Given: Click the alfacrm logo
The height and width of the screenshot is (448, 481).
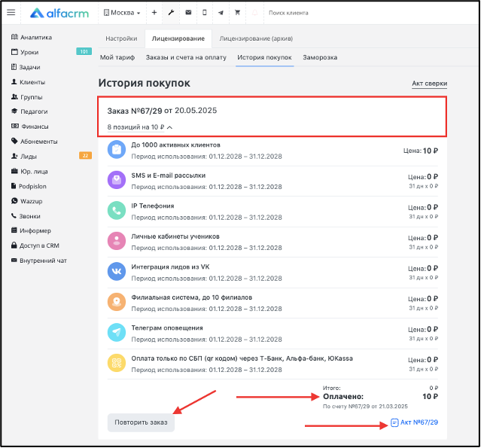Looking at the screenshot, I should pyautogui.click(x=59, y=13).
